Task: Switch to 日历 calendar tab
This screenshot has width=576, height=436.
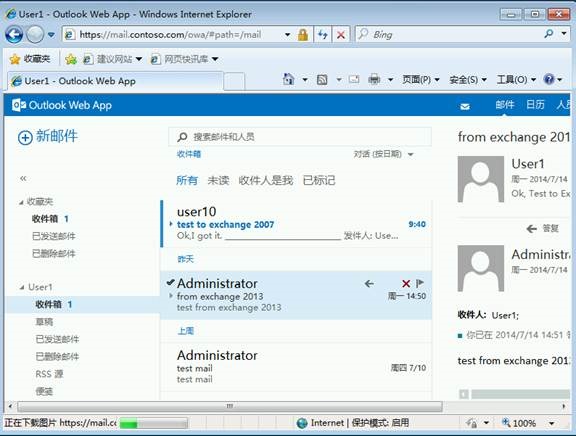Action: click(x=535, y=105)
